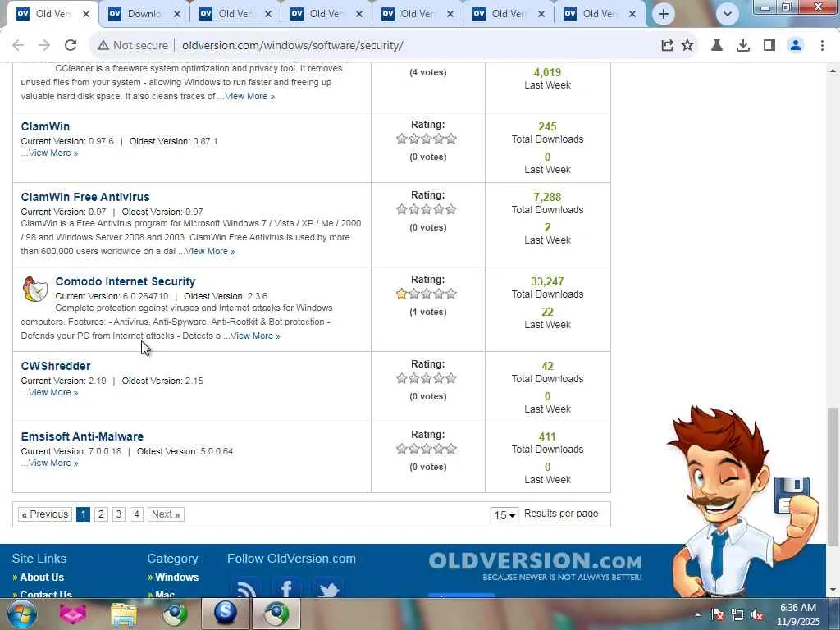Click the Previous page button

(x=45, y=514)
